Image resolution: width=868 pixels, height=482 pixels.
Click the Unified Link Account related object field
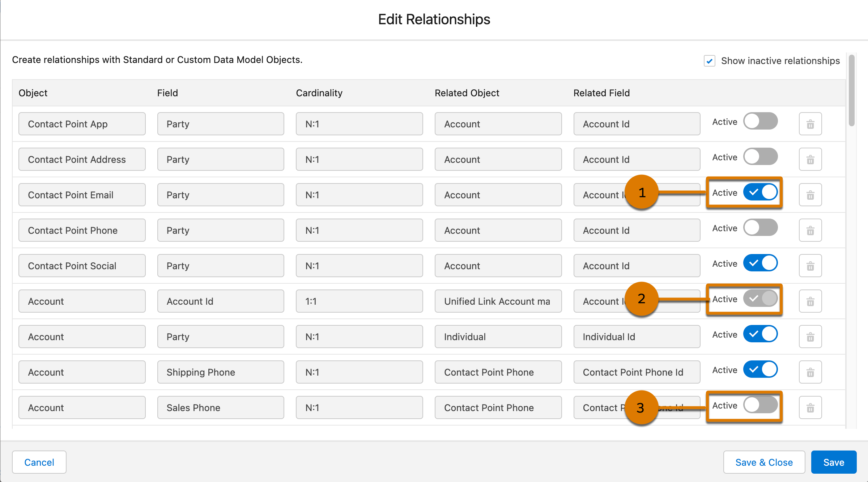point(498,301)
